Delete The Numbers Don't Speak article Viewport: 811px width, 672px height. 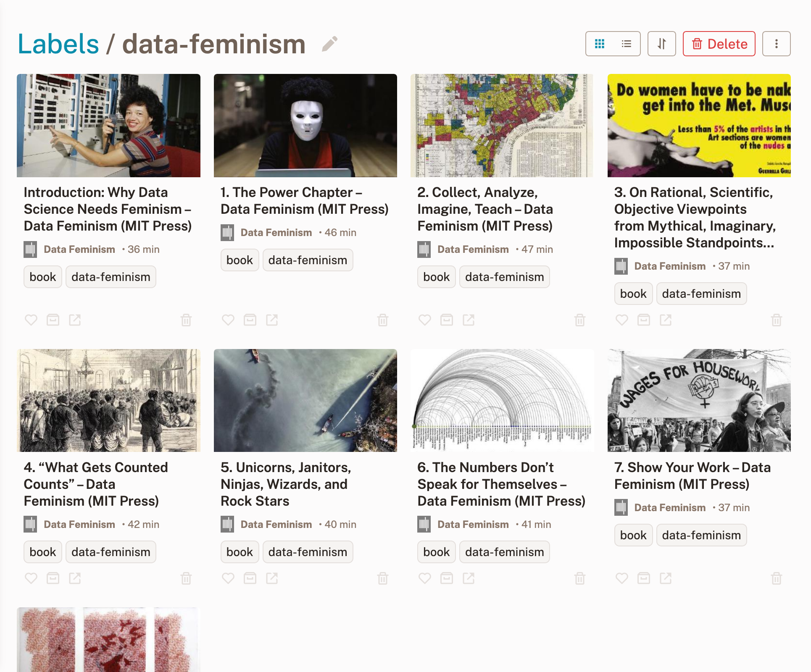pyautogui.click(x=580, y=578)
